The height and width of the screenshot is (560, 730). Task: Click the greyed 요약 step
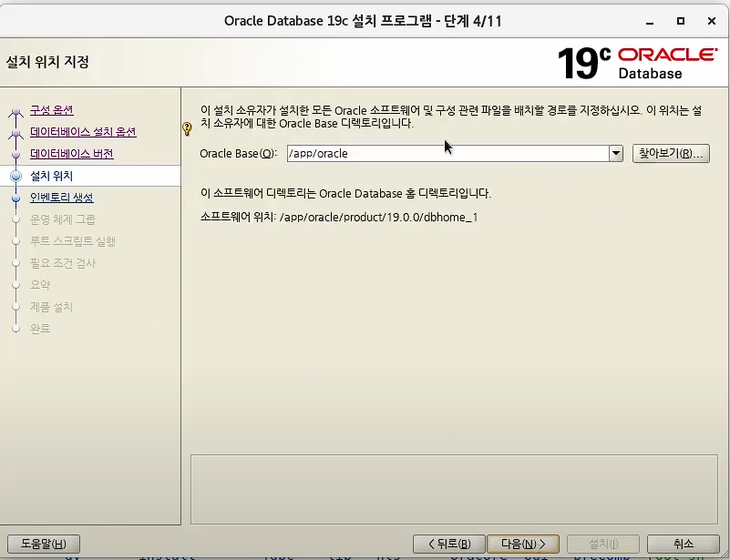coord(40,285)
